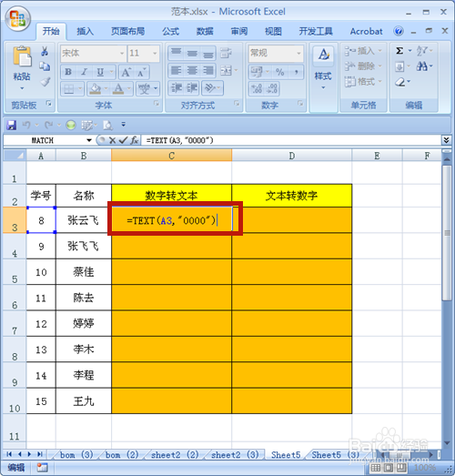Click the text Orientation icon
455x476 pixels.
209,88
